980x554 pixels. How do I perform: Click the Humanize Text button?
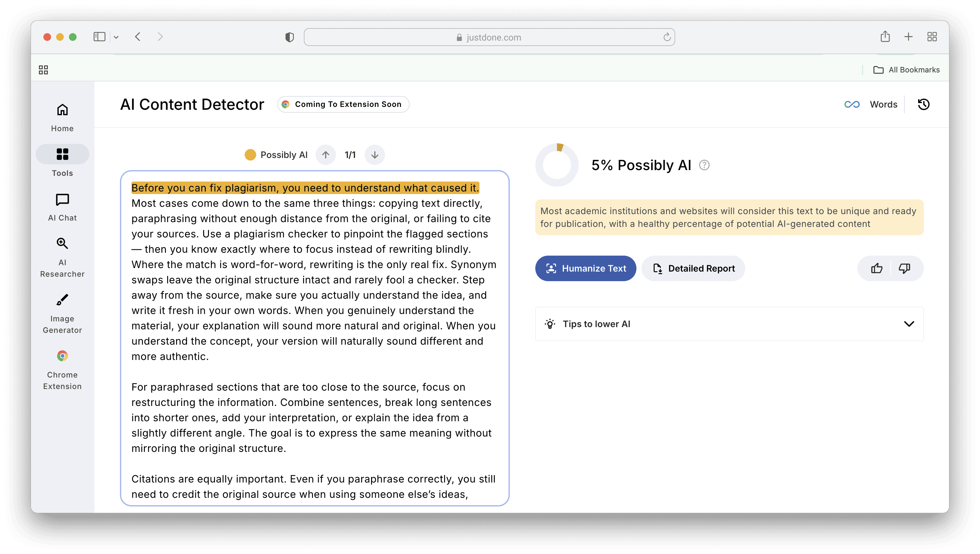click(x=585, y=268)
